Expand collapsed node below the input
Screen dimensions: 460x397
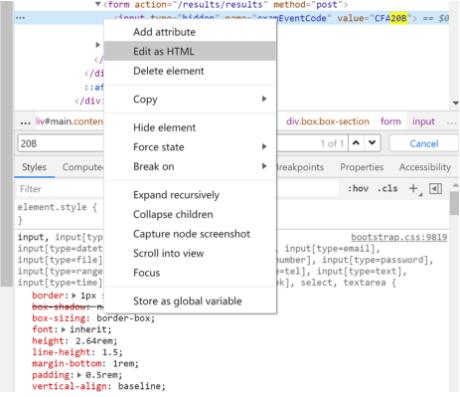pyautogui.click(x=97, y=44)
